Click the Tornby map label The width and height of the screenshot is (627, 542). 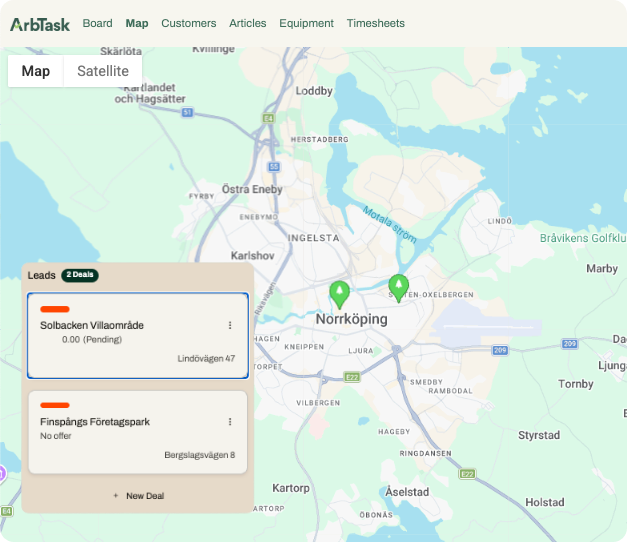(x=576, y=384)
